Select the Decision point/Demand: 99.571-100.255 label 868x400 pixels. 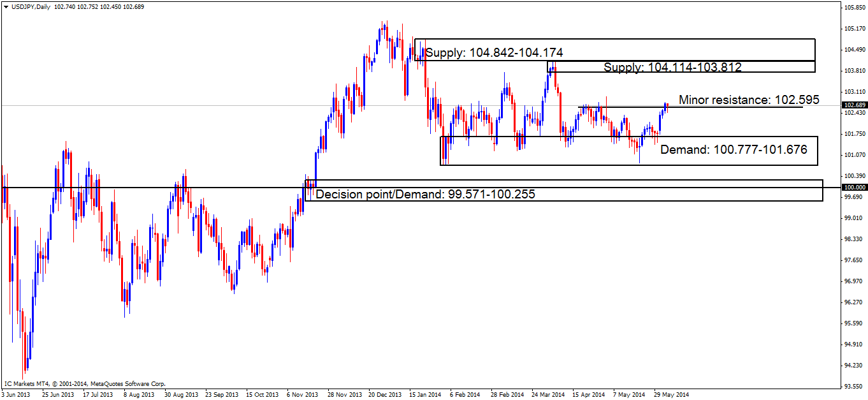click(x=426, y=195)
